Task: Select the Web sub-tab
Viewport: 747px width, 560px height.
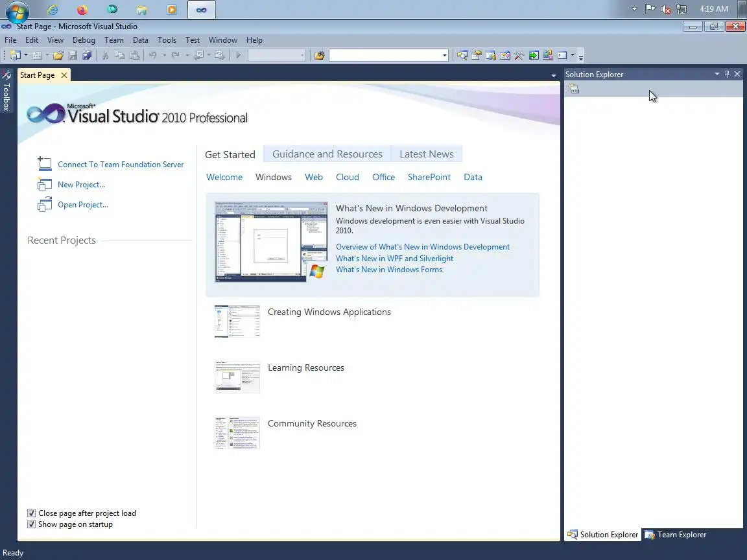Action: (314, 177)
